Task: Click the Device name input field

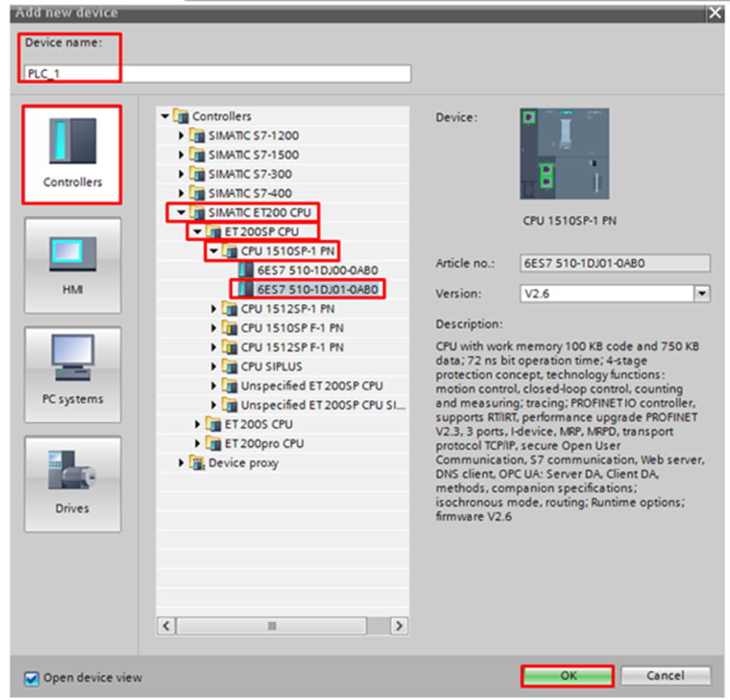Action: tap(217, 74)
